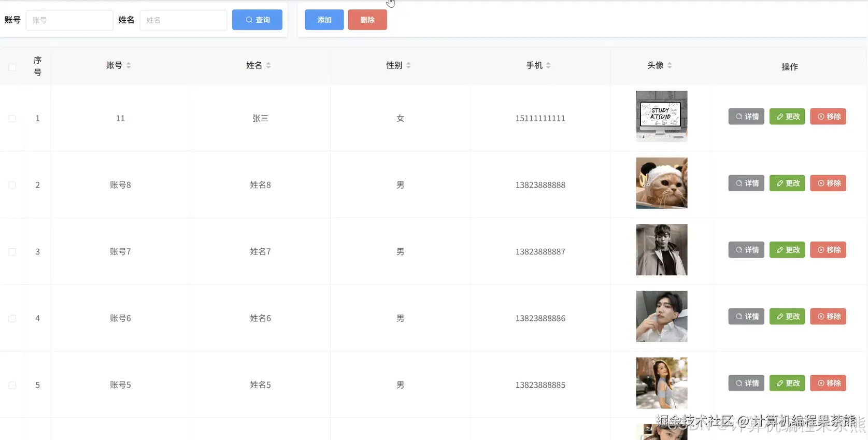Image resolution: width=868 pixels, height=440 pixels.
Task: Click the 操作 column header
Action: click(790, 67)
